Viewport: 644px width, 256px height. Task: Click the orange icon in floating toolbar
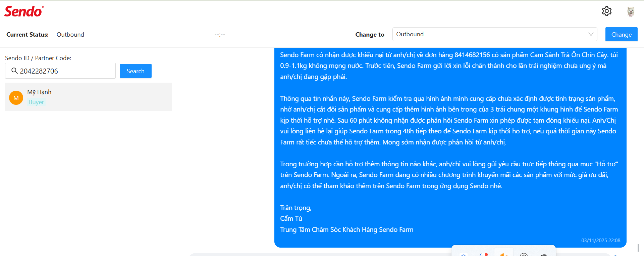point(503,254)
